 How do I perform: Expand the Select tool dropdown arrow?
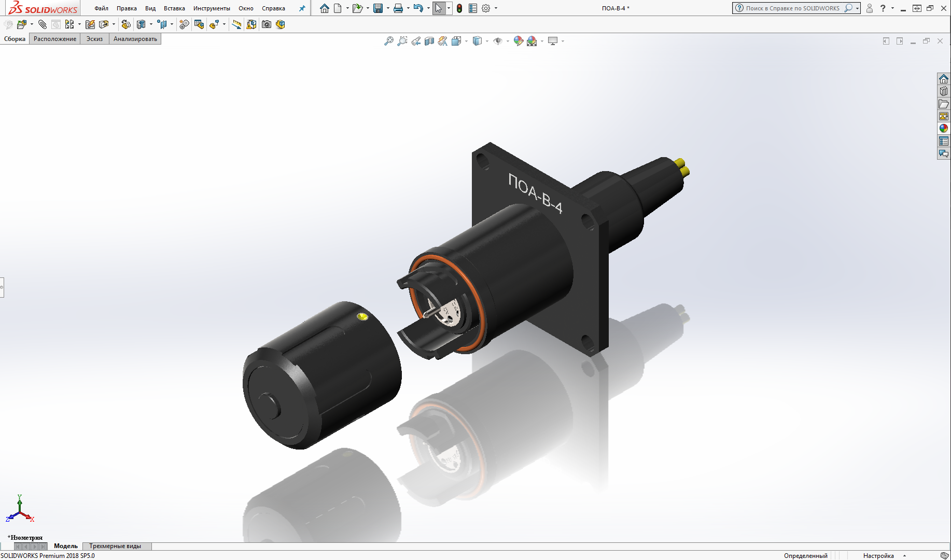[449, 8]
